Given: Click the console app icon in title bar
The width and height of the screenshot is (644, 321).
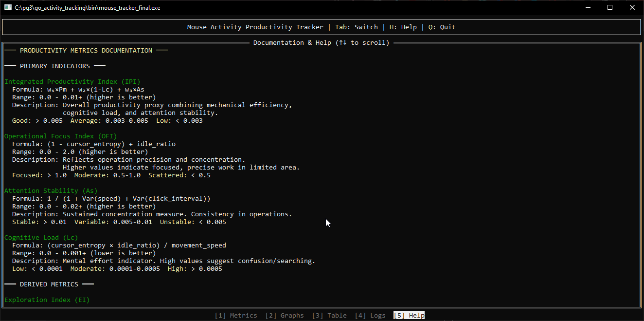Looking at the screenshot, I should pos(8,8).
